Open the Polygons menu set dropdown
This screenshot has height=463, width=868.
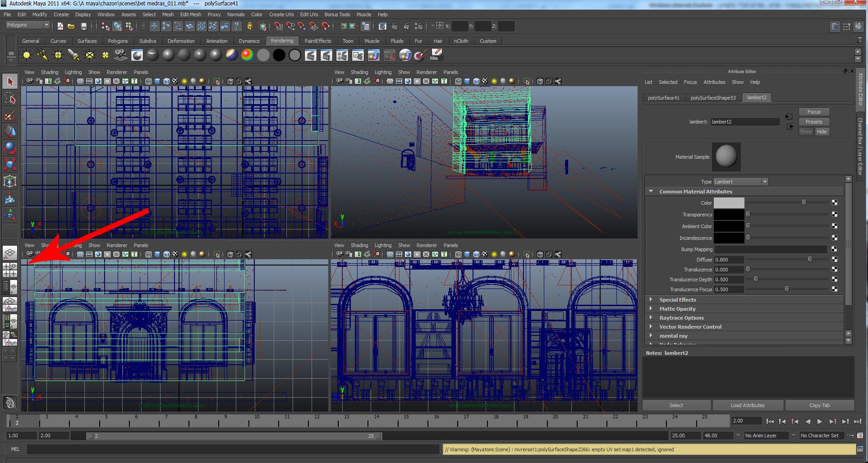click(27, 25)
